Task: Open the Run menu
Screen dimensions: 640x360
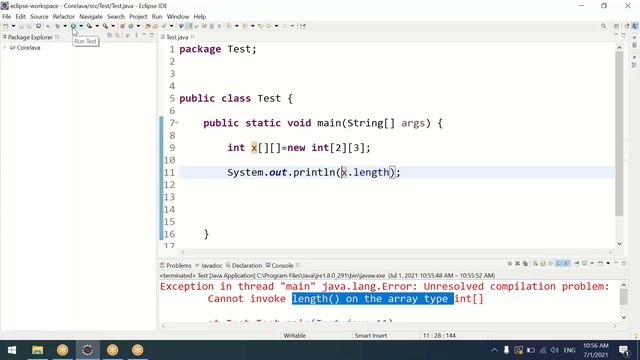Action: point(157,17)
